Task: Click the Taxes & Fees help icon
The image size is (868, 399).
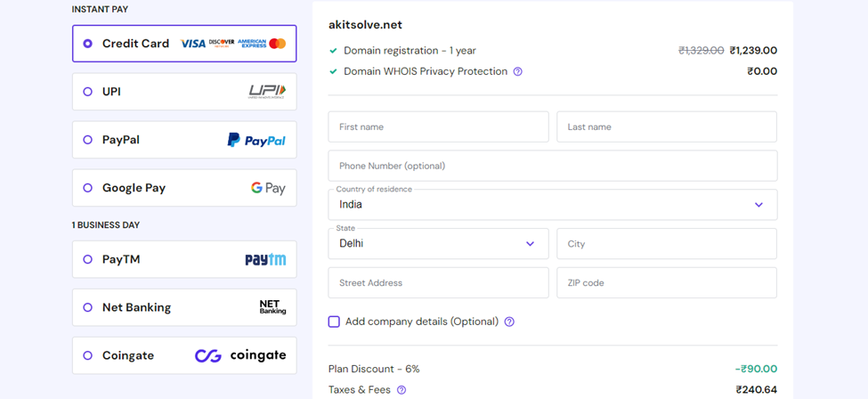Action: 402,390
